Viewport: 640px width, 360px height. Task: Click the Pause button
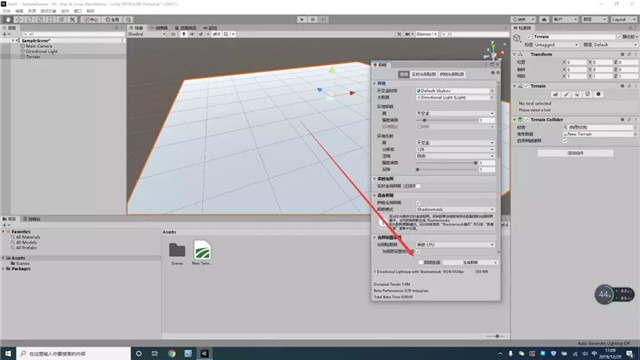[x=313, y=20]
